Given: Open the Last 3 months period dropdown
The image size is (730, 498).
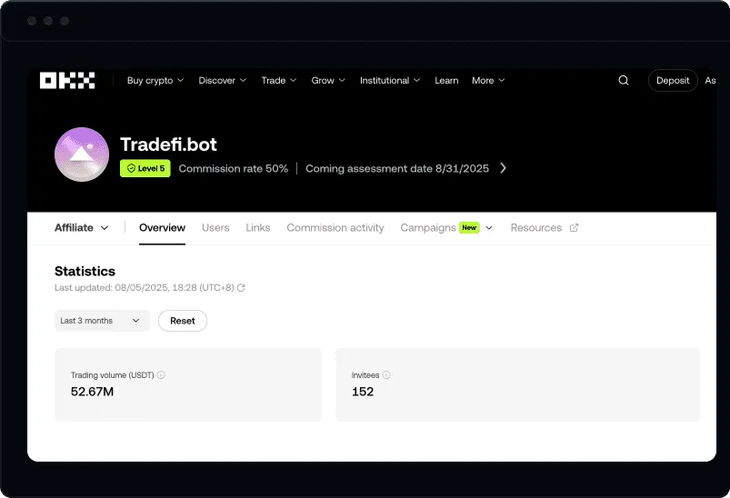Looking at the screenshot, I should click(x=102, y=321).
